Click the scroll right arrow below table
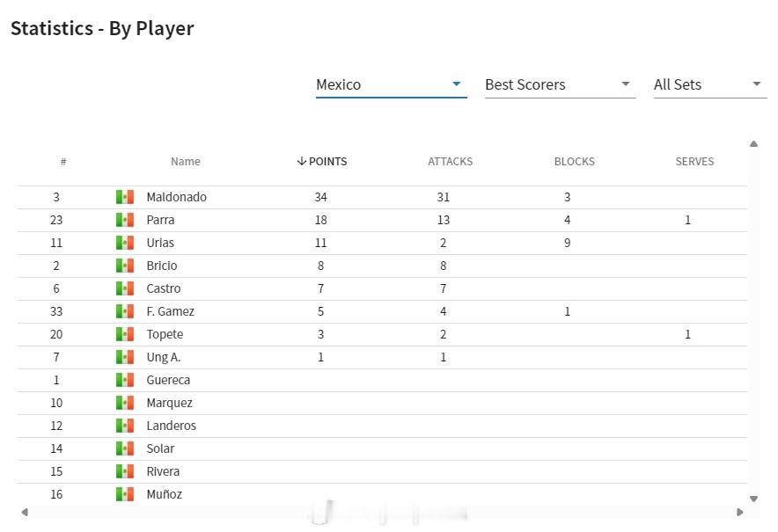The height and width of the screenshot is (532, 778). [x=740, y=512]
